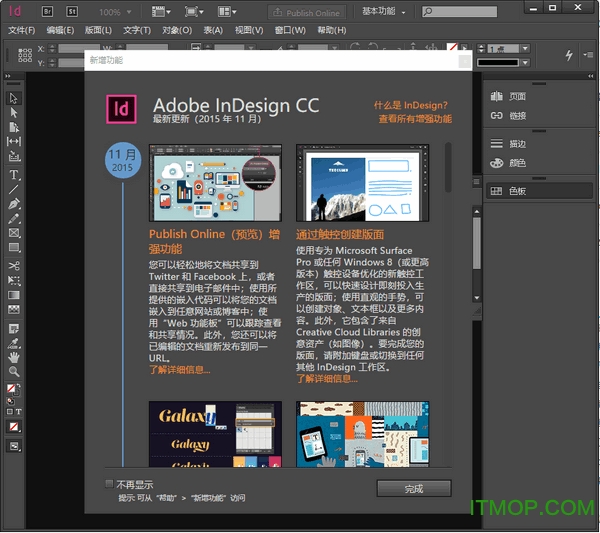Click the Publish Online button
The image size is (600, 533).
307,13
